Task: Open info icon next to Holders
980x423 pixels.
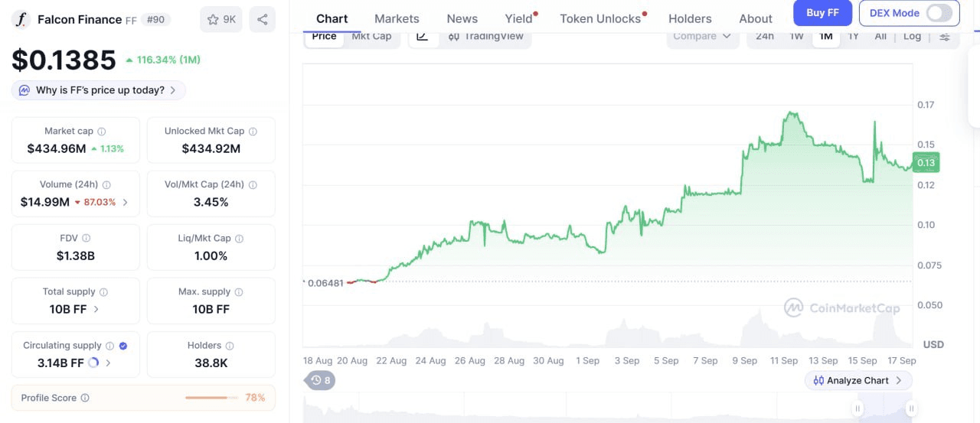Action: tap(230, 346)
